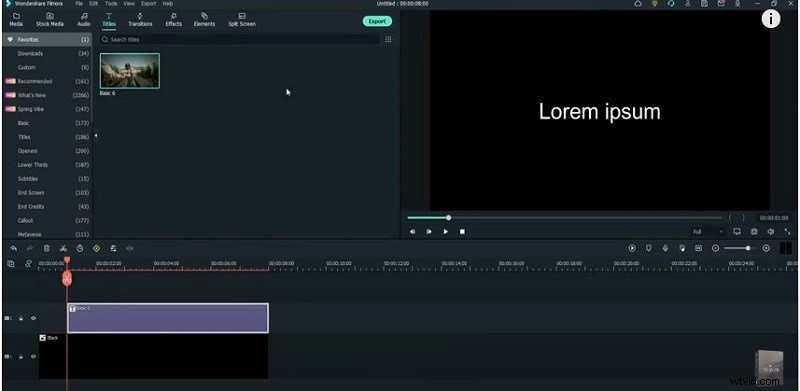
Task: Open the Effects tab
Action: 173,20
